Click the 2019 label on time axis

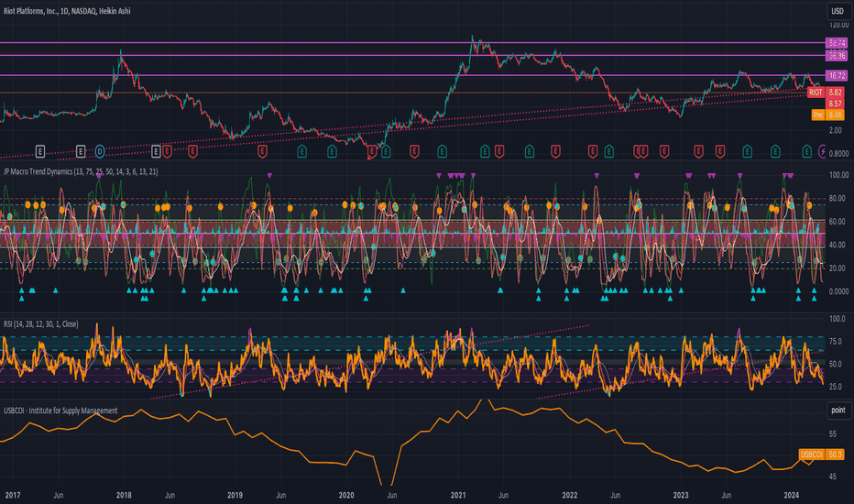click(x=235, y=495)
